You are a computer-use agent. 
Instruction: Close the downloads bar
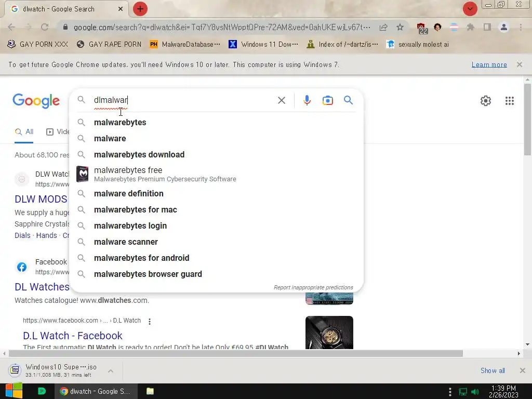[x=523, y=370]
